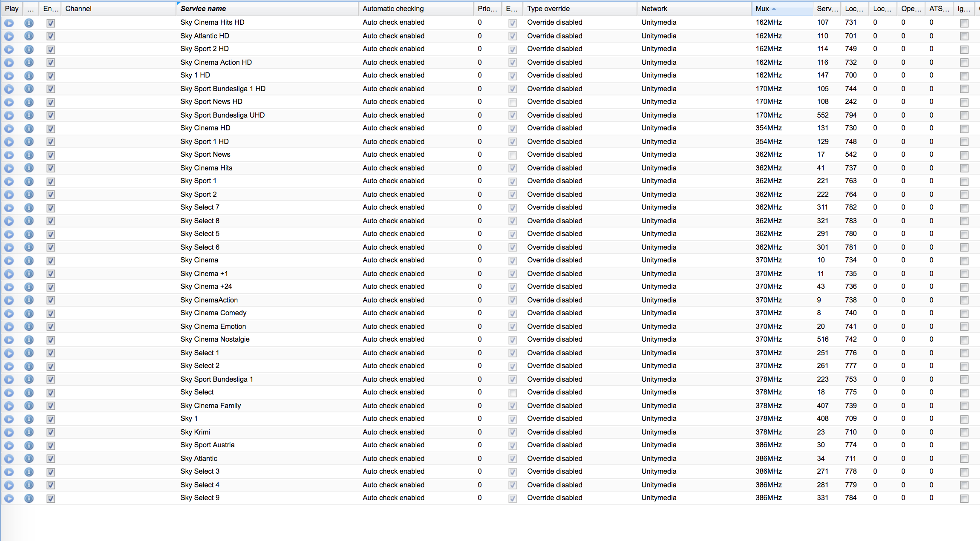Sort by Service name column header

click(x=267, y=9)
